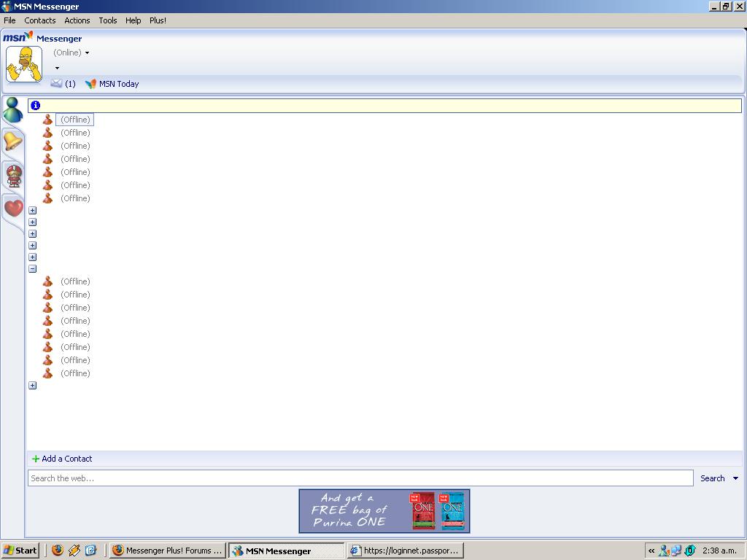Open the email inbox envelope icon
The image size is (747, 560).
56,84
